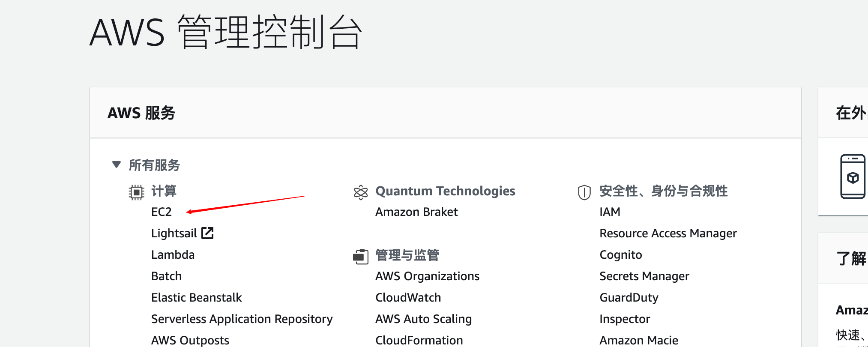The height and width of the screenshot is (347, 868).
Task: Click the Security shield icon
Action: 584,192
